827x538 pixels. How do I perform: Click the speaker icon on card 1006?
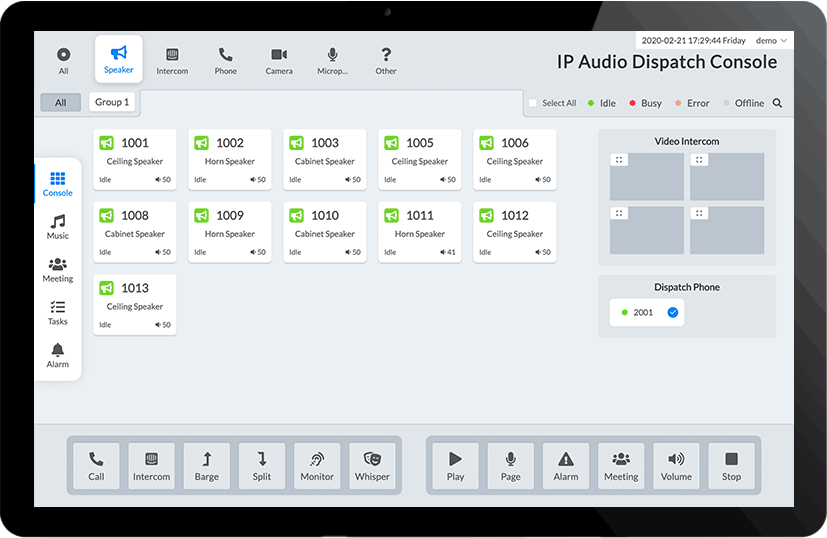click(x=486, y=143)
